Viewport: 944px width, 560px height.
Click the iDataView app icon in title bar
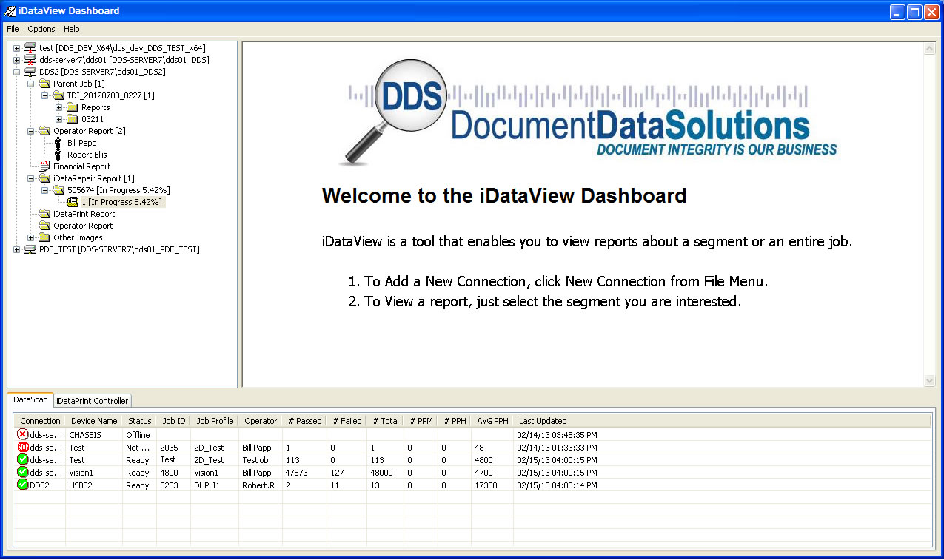click(x=10, y=11)
